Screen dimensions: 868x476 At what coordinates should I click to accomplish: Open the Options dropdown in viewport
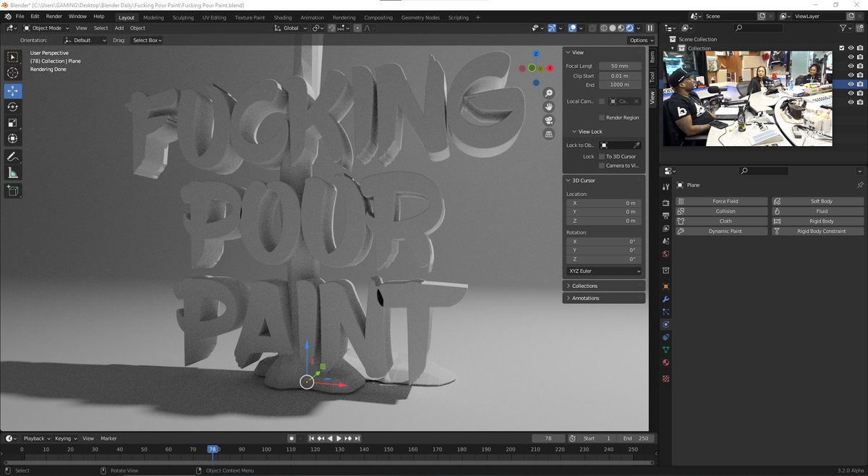click(641, 41)
